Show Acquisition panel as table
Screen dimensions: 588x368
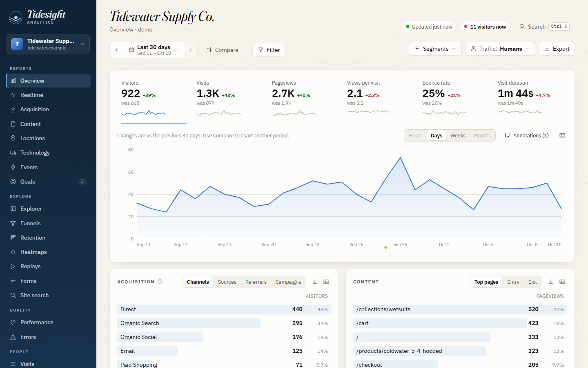[x=326, y=282]
